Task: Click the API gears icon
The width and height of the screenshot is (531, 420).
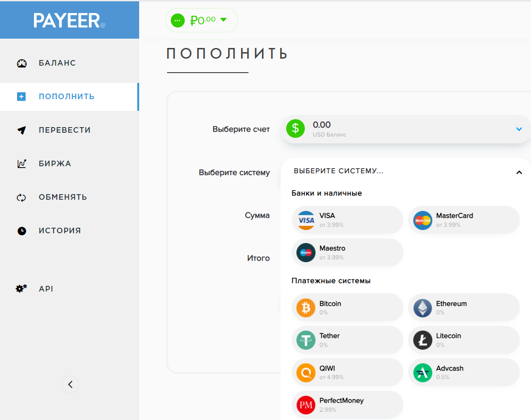Action: 21,289
